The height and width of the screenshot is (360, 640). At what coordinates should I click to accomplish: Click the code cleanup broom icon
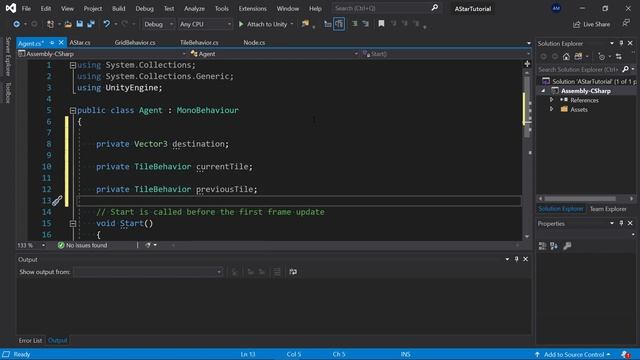148,245
